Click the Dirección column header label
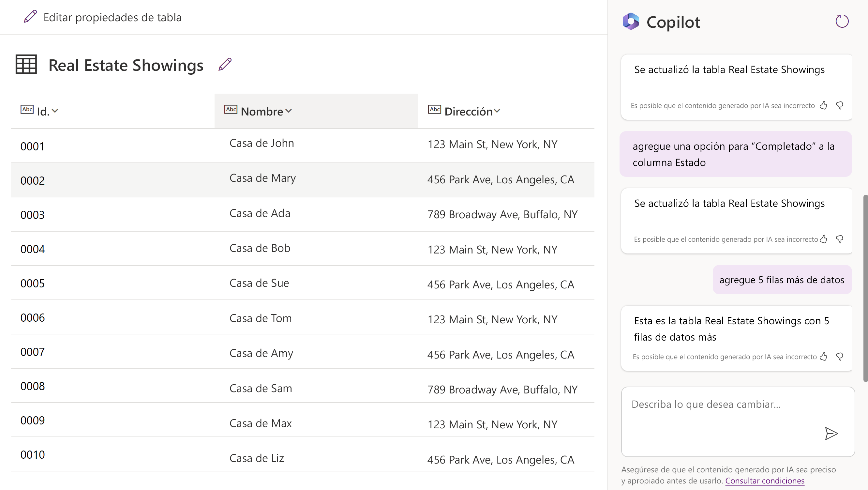Viewport: 868px width, 490px height. pyautogui.click(x=468, y=111)
